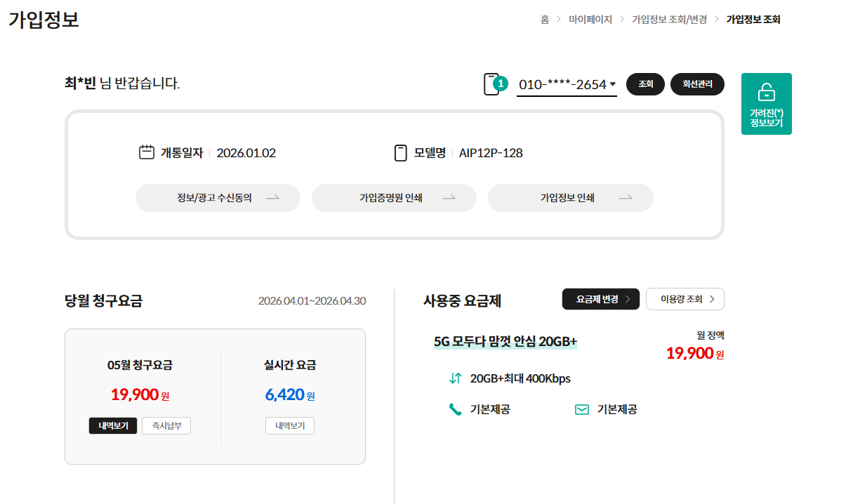Open 마이페이지 breadcrumb link
This screenshot has height=504, width=853.
pyautogui.click(x=590, y=20)
